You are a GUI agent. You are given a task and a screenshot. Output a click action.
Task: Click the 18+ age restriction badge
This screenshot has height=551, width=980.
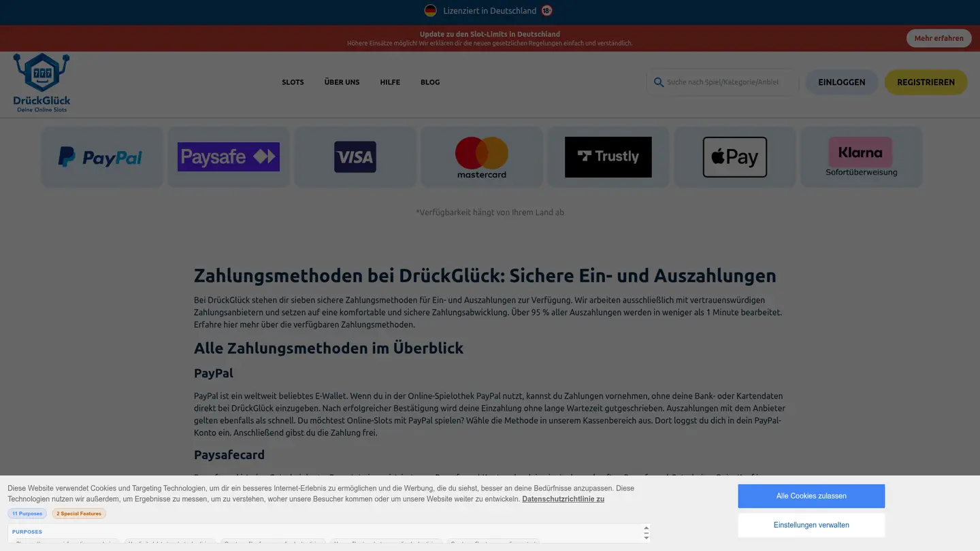click(x=546, y=10)
